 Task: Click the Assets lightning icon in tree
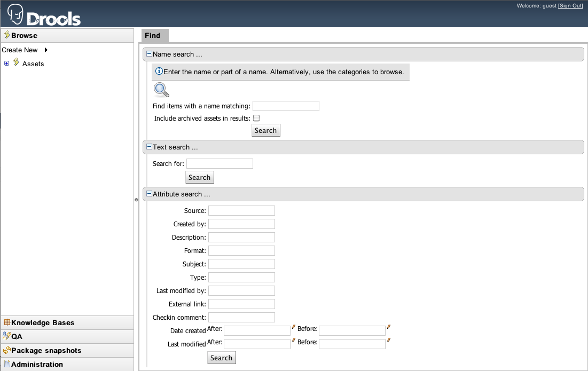pos(16,62)
